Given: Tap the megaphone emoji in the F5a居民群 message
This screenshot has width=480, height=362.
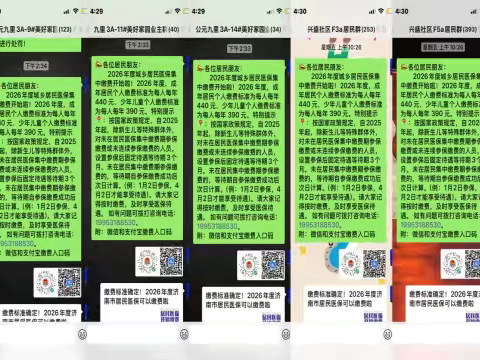Looking at the screenshot, I should coord(404,67).
